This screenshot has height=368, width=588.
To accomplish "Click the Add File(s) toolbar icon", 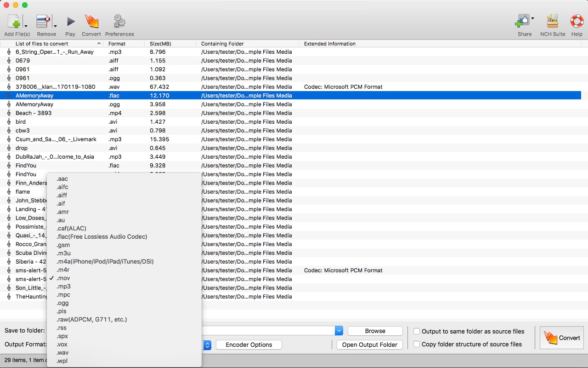I will [14, 22].
